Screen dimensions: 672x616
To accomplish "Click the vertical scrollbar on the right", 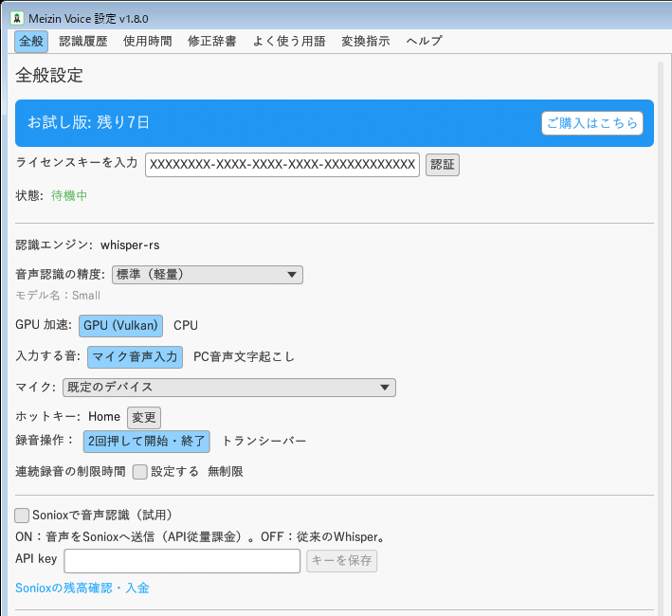I will pyautogui.click(x=661, y=338).
